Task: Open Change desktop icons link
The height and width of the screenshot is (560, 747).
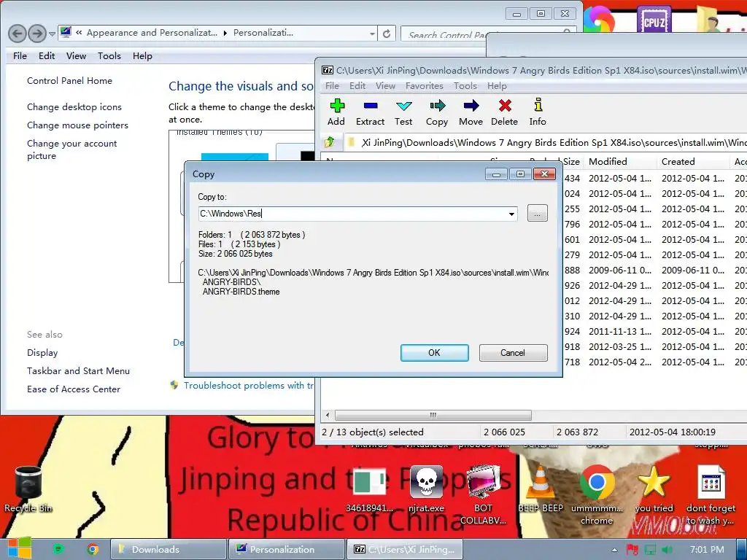Action: tap(74, 106)
